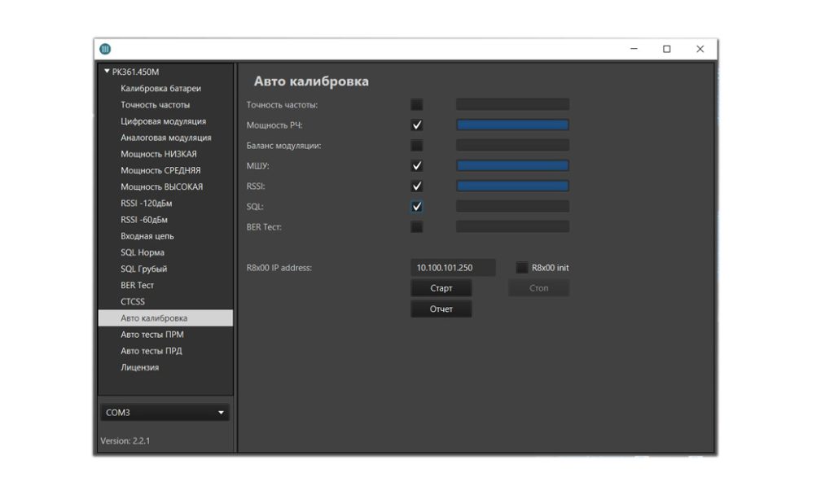Select Калибровка батареи in sidebar
The height and width of the screenshot is (504, 834).
click(160, 89)
